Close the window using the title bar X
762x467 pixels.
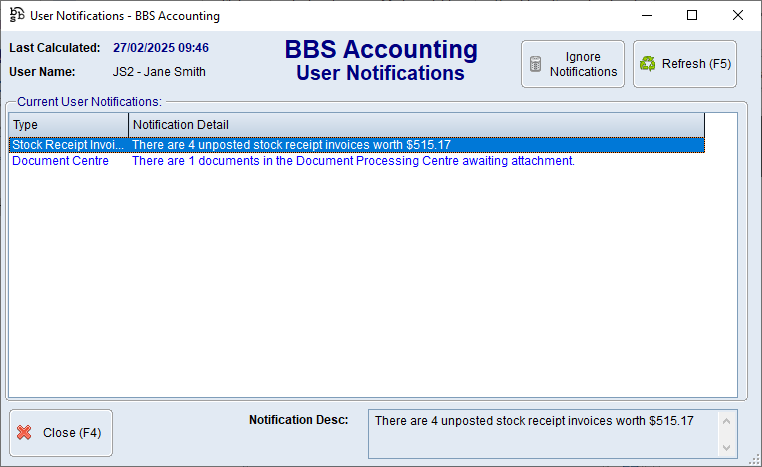coord(738,16)
